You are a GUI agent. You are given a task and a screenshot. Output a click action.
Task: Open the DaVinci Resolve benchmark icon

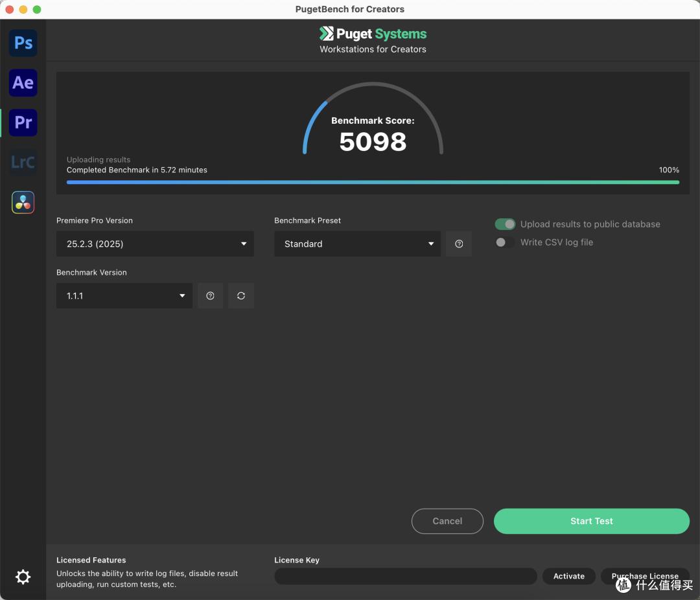coord(23,202)
